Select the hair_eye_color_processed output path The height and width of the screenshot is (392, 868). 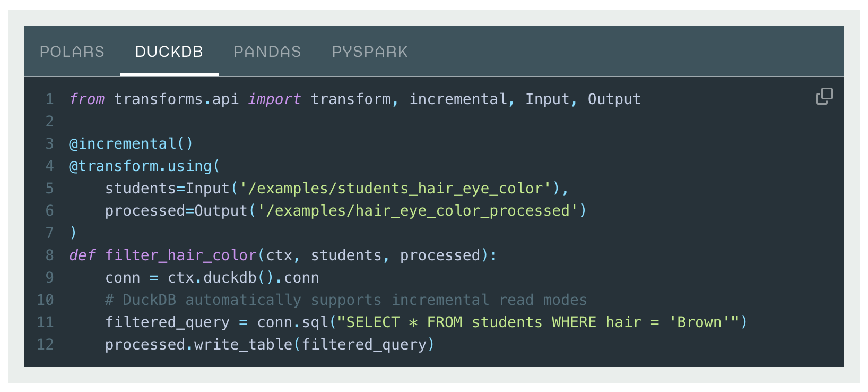coord(419,210)
